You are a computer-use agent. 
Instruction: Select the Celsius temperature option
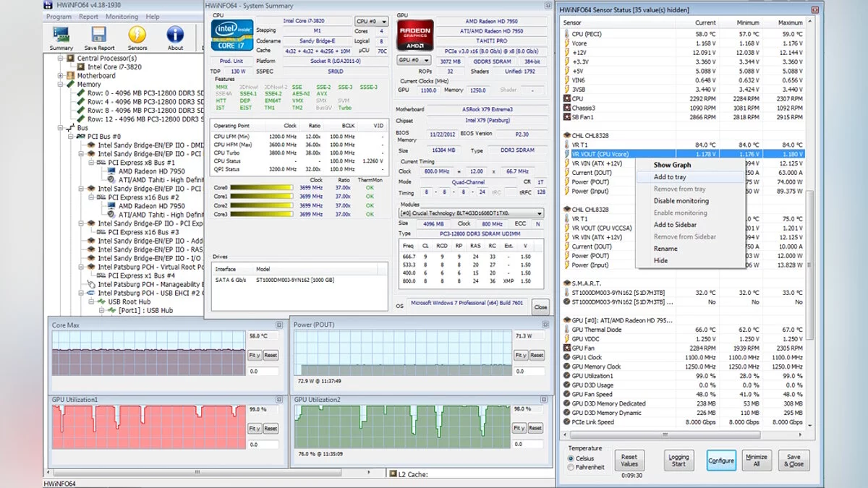tap(571, 458)
